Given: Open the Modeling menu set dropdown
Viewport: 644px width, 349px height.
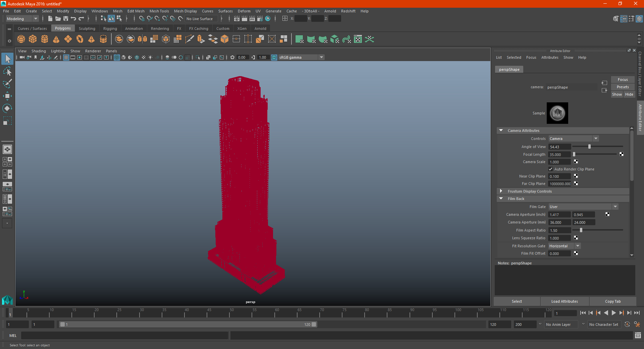Looking at the screenshot, I should [x=22, y=19].
